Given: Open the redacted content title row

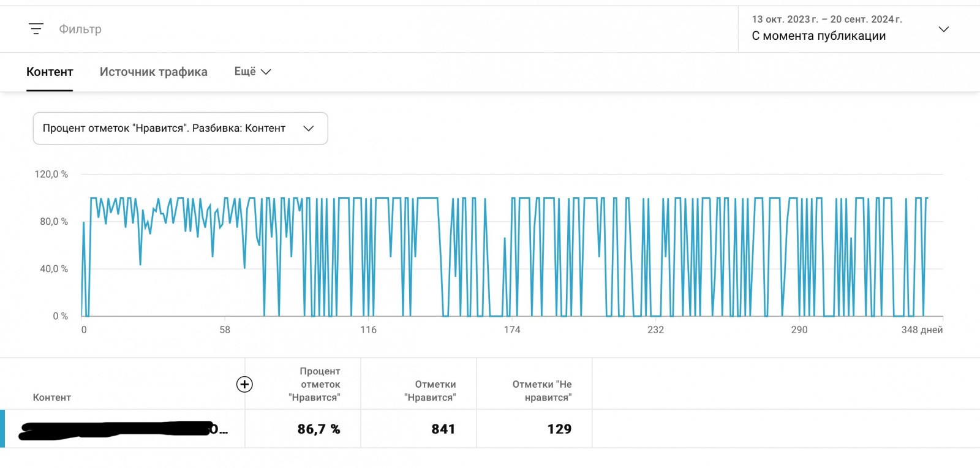Looking at the screenshot, I should 123,429.
